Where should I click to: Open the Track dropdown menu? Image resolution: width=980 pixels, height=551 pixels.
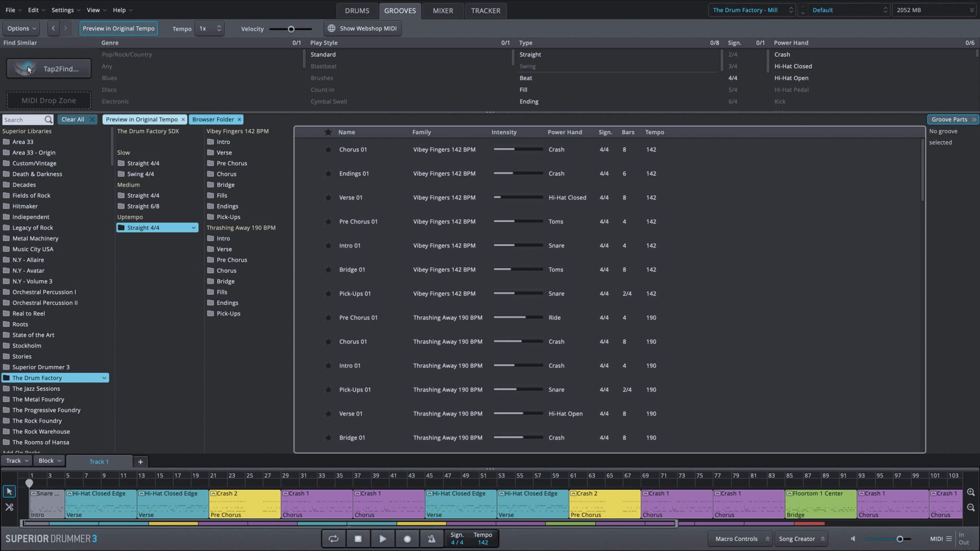coord(17,461)
